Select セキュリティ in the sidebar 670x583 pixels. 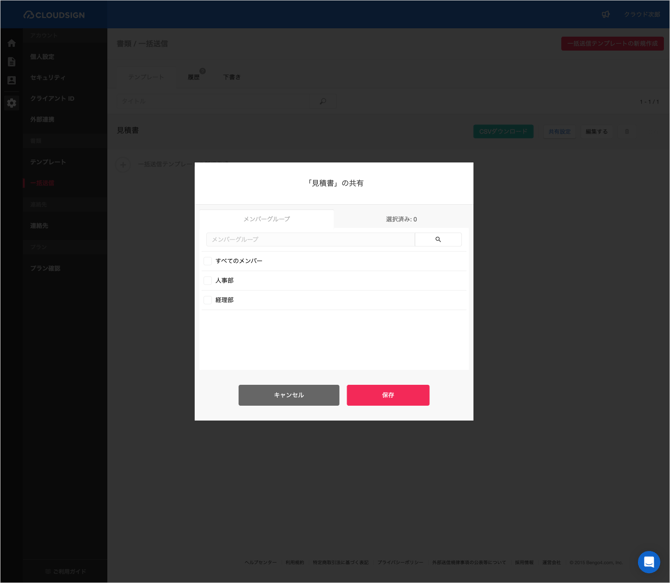click(x=48, y=78)
